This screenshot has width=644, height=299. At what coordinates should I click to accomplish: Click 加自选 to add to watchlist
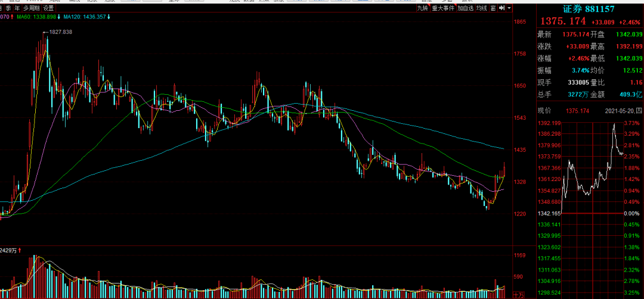coord(466,8)
